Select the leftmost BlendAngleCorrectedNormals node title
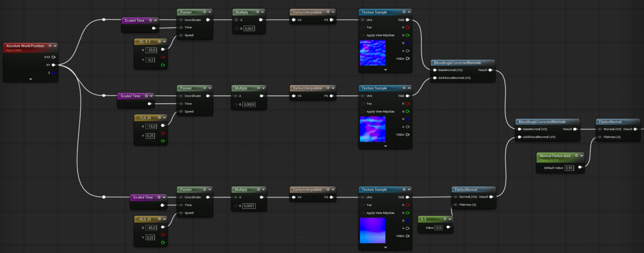 [x=457, y=63]
